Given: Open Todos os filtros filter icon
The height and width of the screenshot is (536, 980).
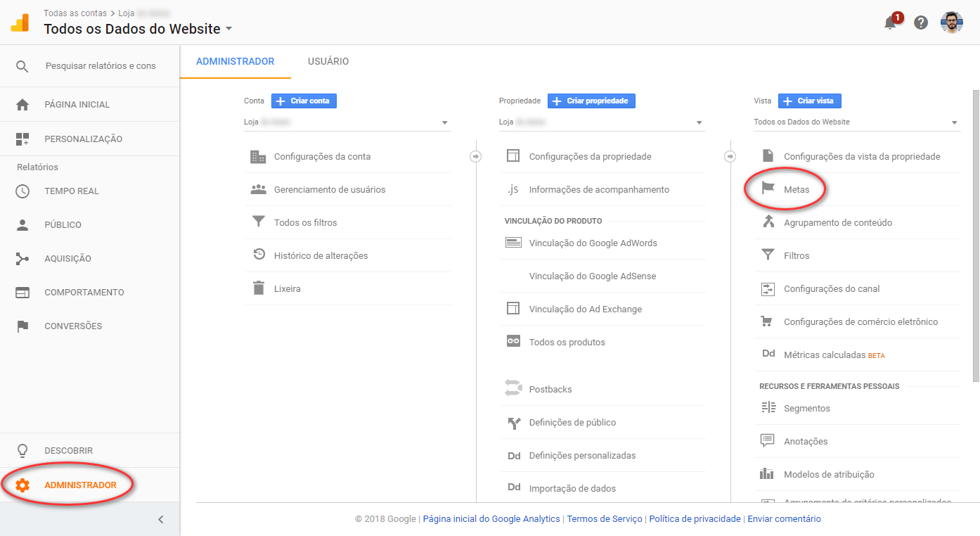Looking at the screenshot, I should pos(259,222).
